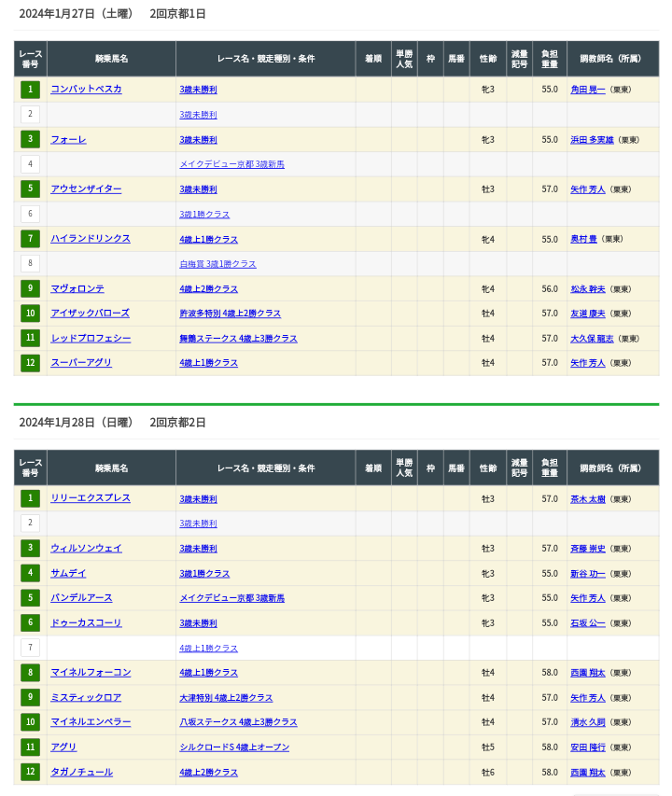Image resolution: width=672 pixels, height=796 pixels.
Task: Open trainer link 大久保 龍志
Action: [x=592, y=339]
